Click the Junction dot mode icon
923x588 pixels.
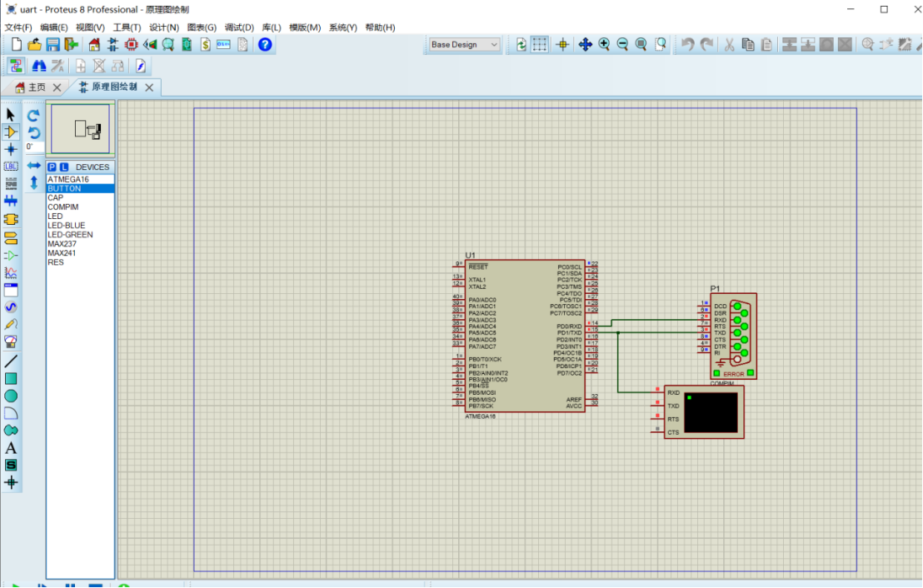[11, 149]
